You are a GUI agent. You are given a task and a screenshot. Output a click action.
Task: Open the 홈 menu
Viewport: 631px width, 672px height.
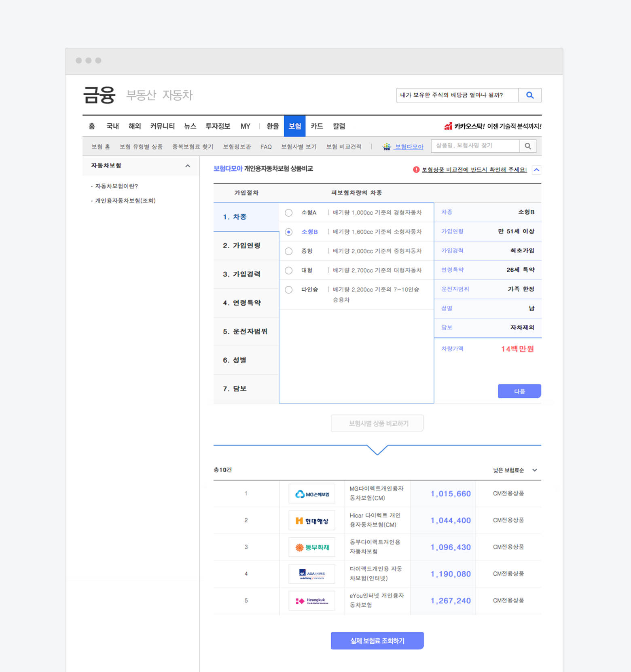point(92,126)
